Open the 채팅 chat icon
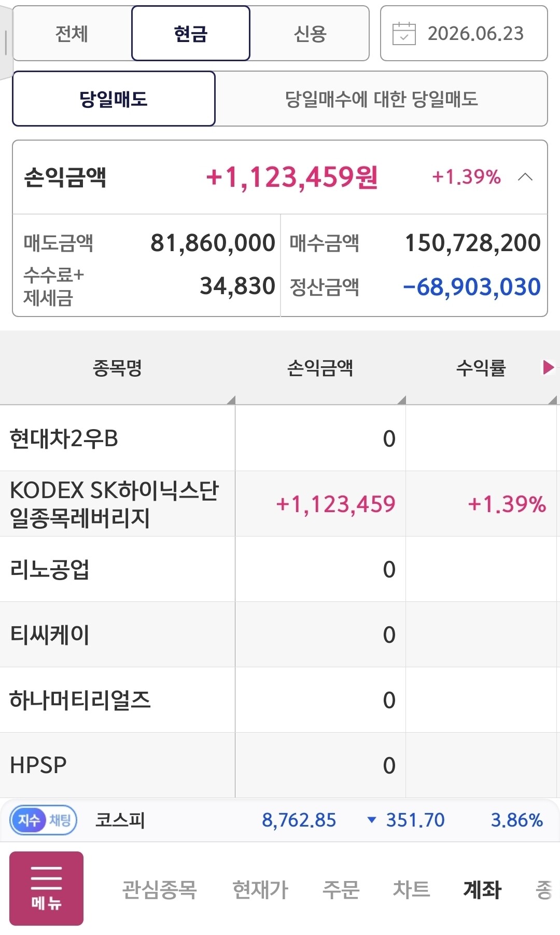Screen dimensions: 560x935 click(x=60, y=820)
